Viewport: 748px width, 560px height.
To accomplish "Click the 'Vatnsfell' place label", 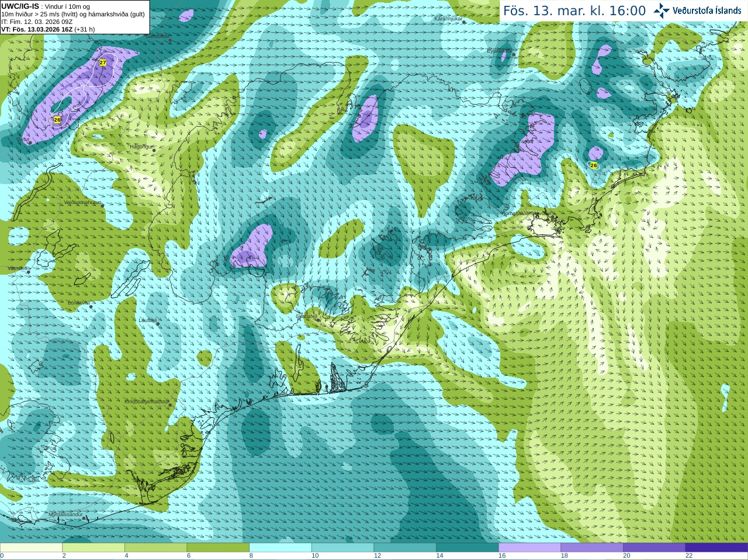I will coord(18,268).
